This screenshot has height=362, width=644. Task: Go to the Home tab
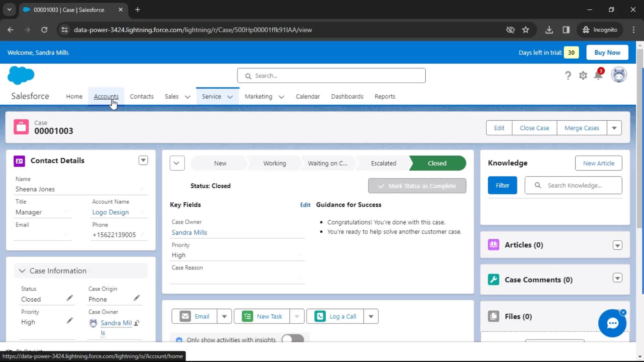(74, 97)
